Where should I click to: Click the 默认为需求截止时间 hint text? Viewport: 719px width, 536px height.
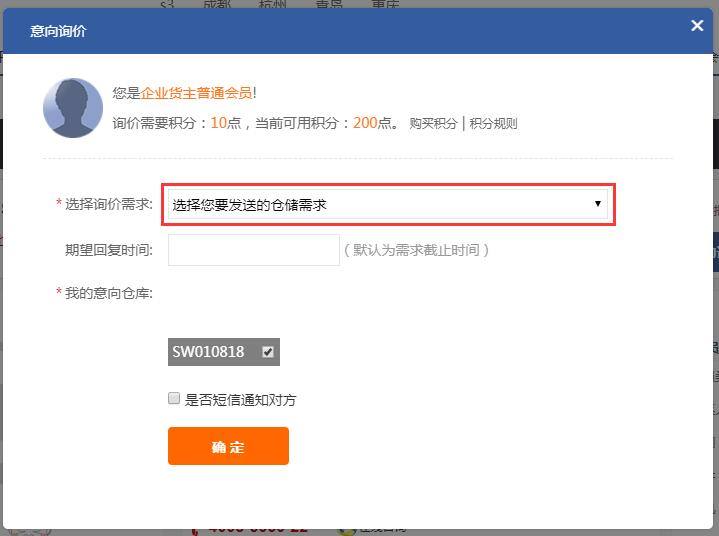(x=416, y=250)
